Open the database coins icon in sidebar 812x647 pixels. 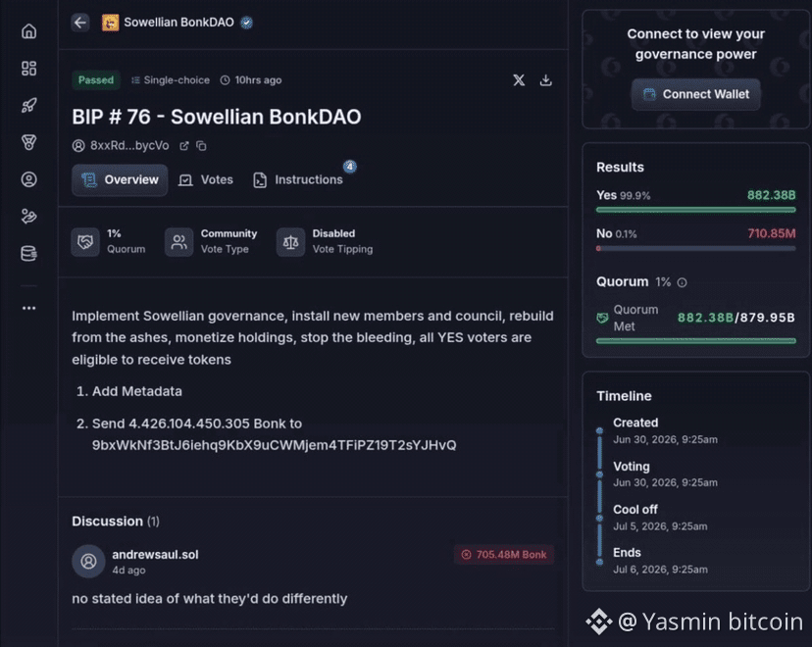29,254
